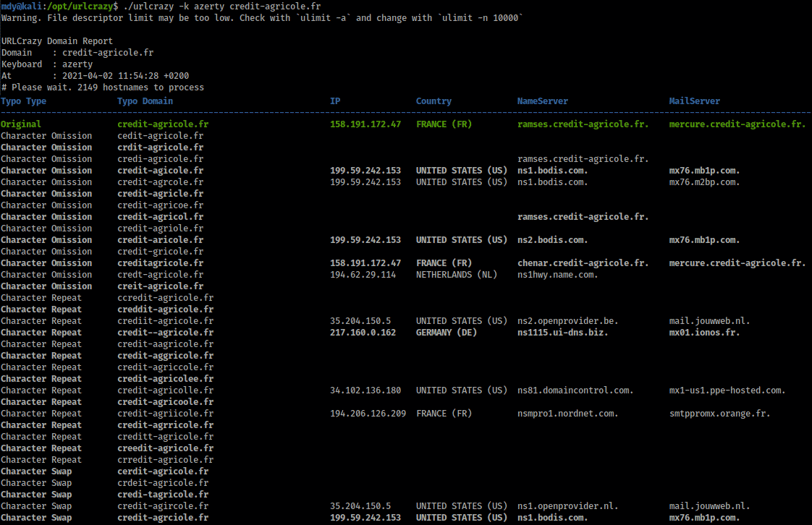Screen dimensions: 812x525
Task: Click the nsmpro1.nordnet.com. nameserver entry
Action: pos(567,414)
